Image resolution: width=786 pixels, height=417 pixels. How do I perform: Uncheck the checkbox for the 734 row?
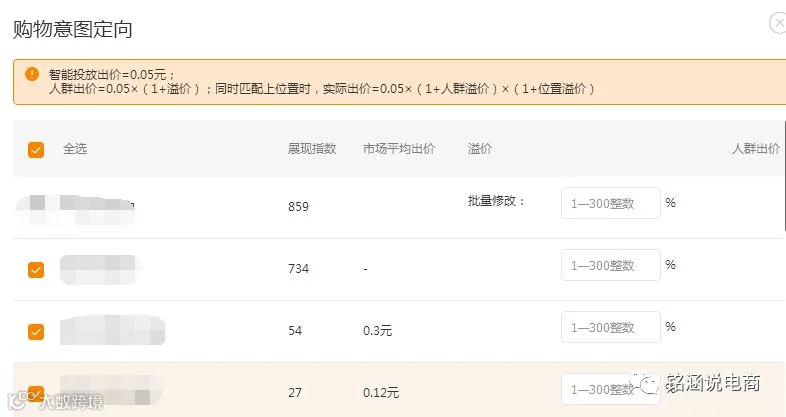[x=36, y=270]
